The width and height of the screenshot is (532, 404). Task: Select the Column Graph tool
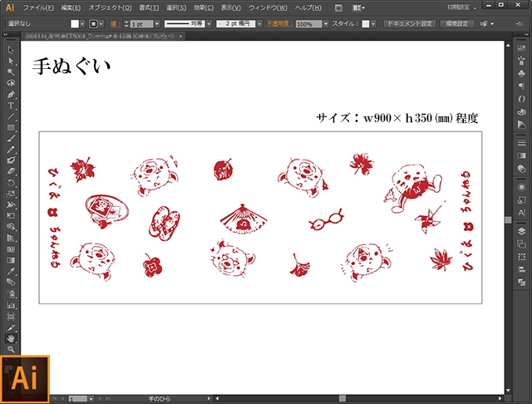pos(11,305)
